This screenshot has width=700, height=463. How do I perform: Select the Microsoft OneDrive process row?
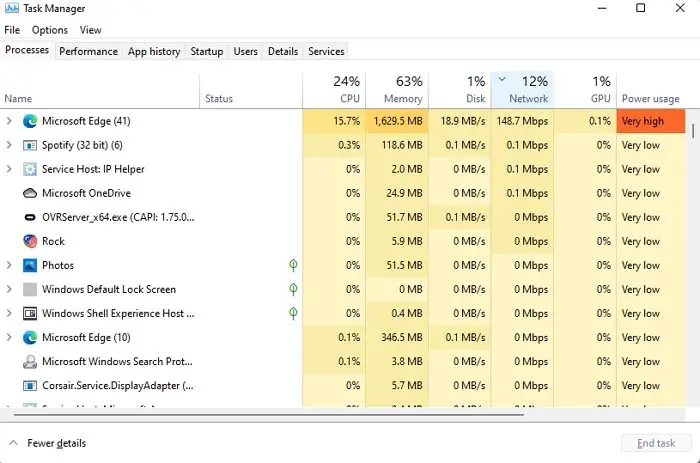point(343,193)
